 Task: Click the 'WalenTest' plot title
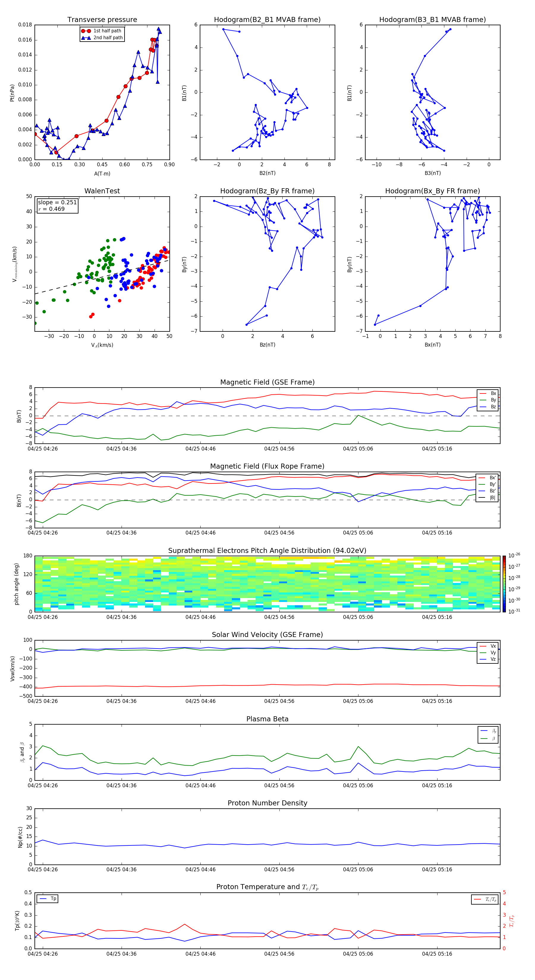coord(102,191)
